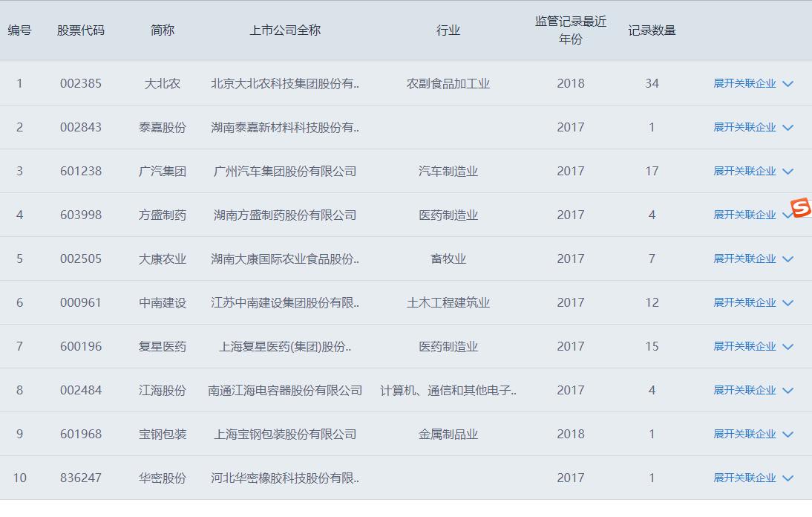Click industry cell 金属制品业
Screen dimensions: 812x517
448,434
